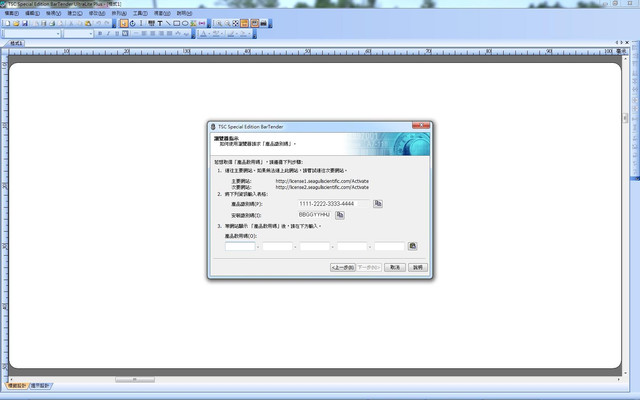The width and height of the screenshot is (640, 400).
Task: Expand the zoom toolbar's options chevron
Action: coord(270,24)
